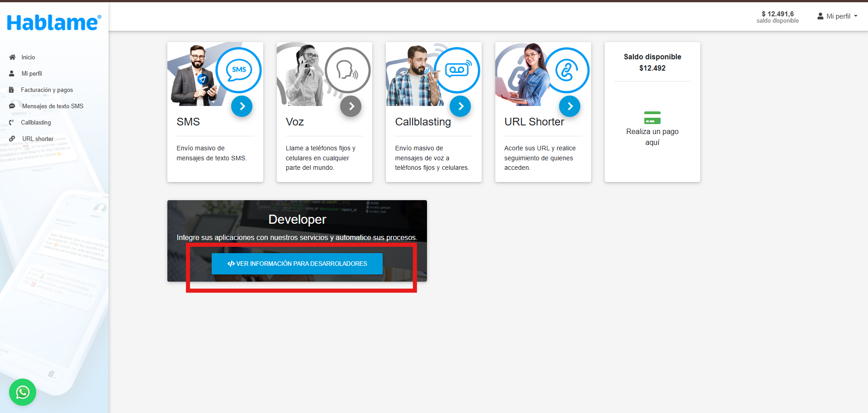Open Inicio in the sidebar

point(28,57)
